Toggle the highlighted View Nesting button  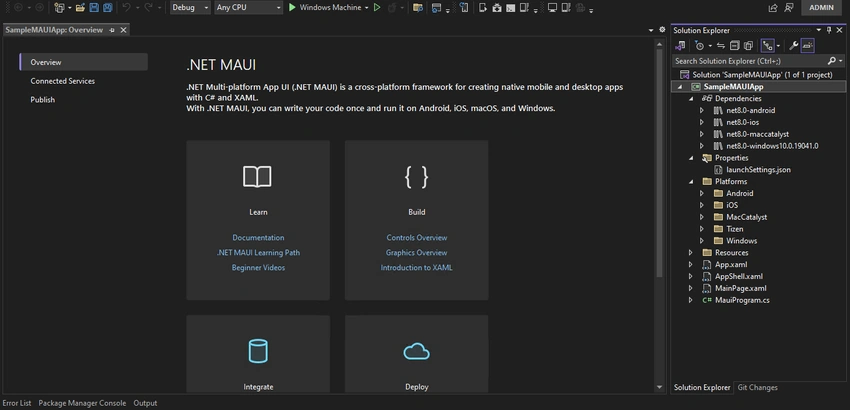click(x=767, y=46)
